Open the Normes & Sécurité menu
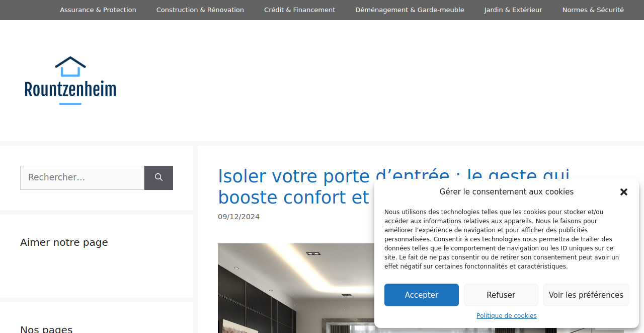 click(593, 10)
